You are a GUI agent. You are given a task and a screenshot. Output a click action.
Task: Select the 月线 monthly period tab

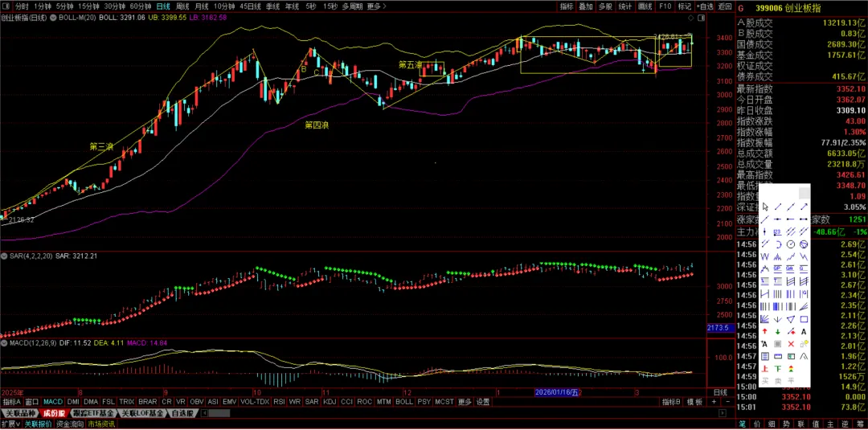point(202,6)
